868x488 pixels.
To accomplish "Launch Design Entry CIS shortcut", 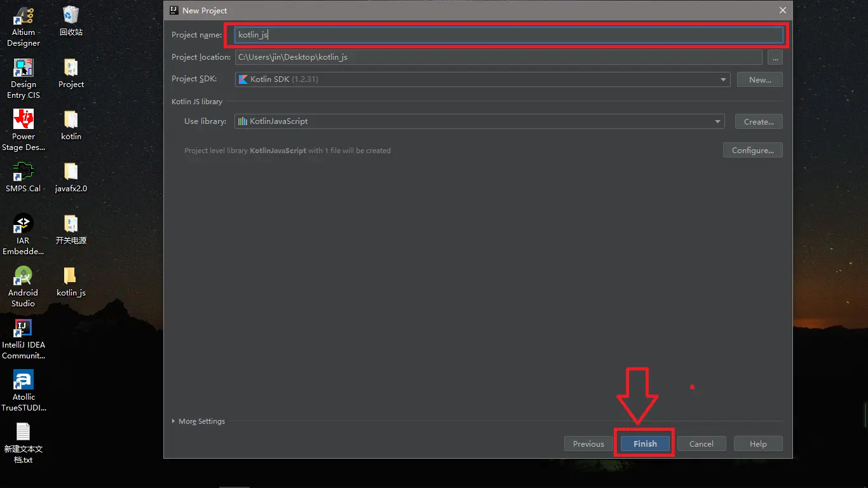I will tap(24, 79).
